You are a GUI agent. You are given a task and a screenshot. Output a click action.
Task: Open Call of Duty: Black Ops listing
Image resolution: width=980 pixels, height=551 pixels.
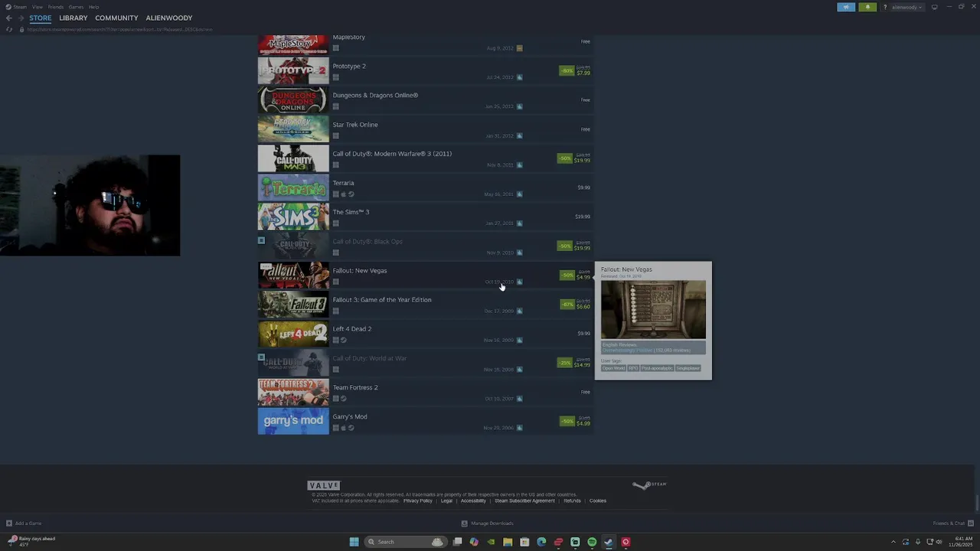point(426,246)
